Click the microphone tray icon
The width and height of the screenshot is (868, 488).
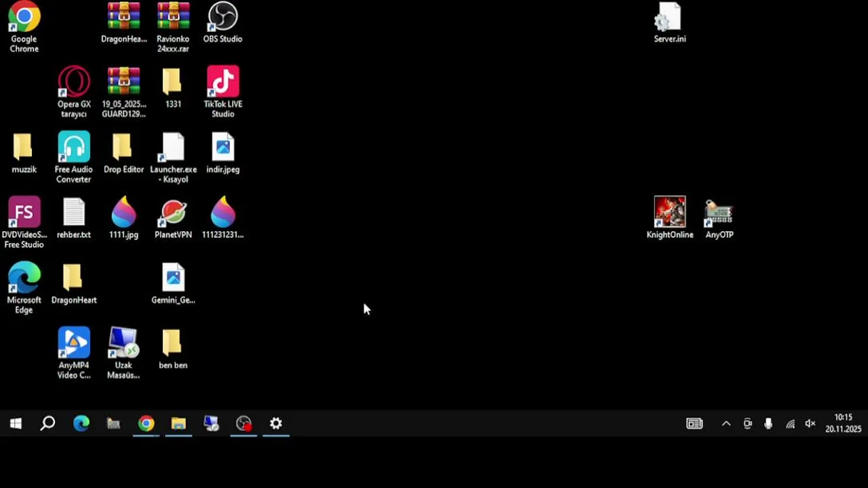click(x=768, y=424)
